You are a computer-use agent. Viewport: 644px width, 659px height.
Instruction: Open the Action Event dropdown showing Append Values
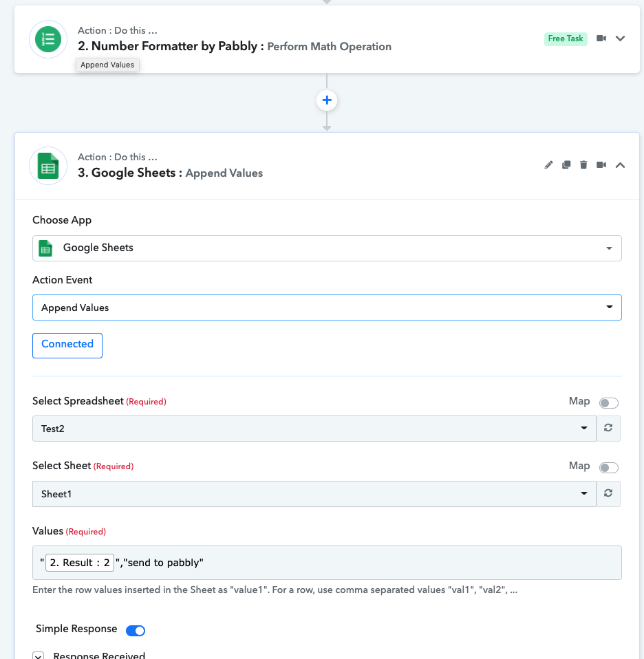coord(327,307)
